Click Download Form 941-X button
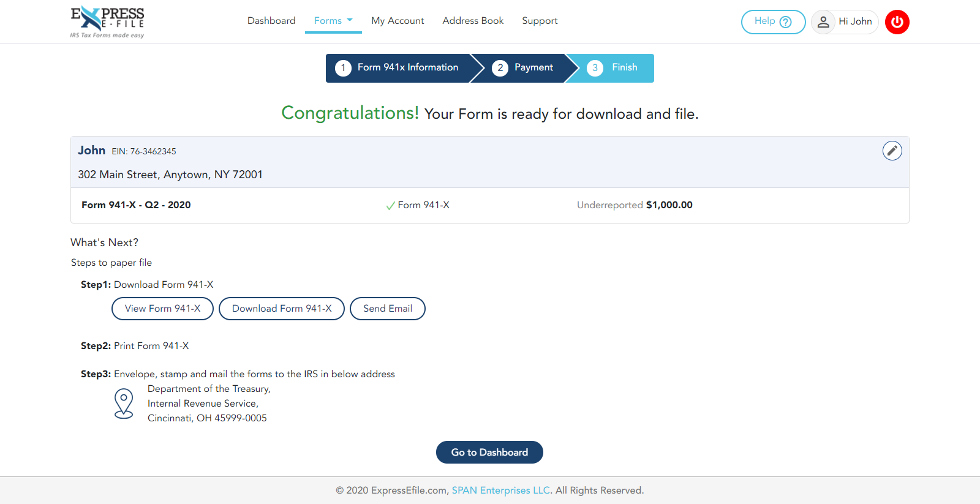 click(282, 309)
